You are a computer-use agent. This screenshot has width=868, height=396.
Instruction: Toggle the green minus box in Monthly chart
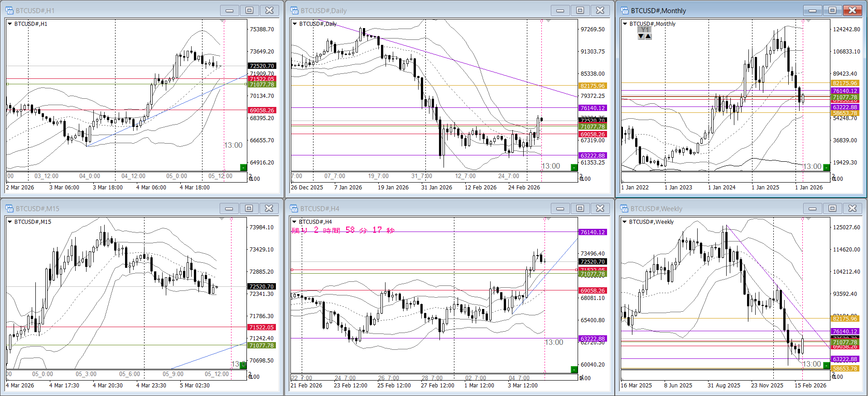[826, 167]
